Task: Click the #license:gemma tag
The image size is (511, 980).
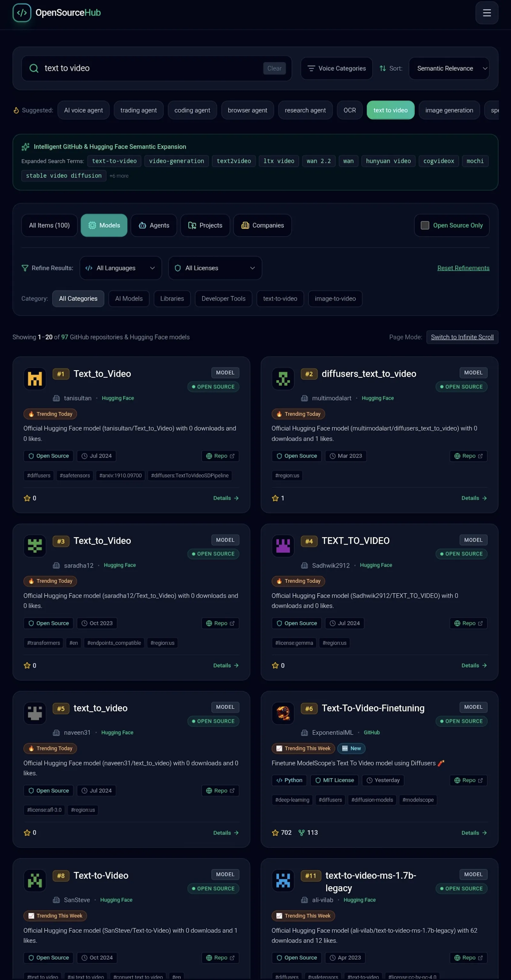Action: tap(294, 643)
